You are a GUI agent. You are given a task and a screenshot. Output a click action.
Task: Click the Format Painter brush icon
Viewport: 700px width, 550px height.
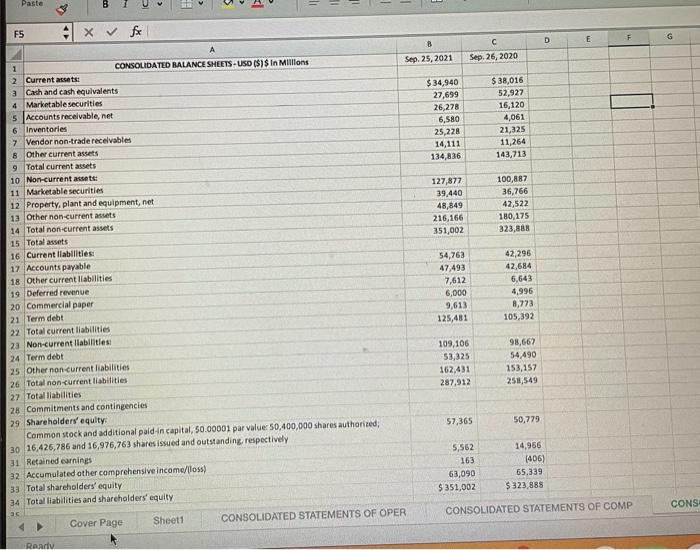point(62,9)
